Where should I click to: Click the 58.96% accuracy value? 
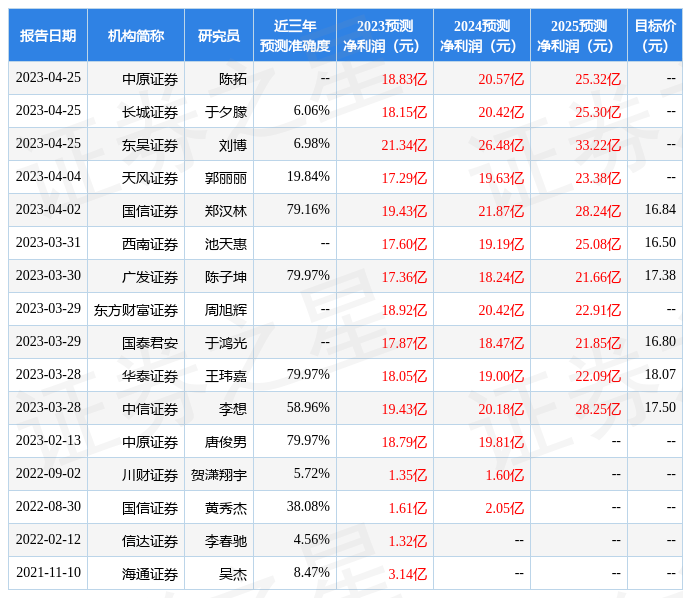[308, 408]
